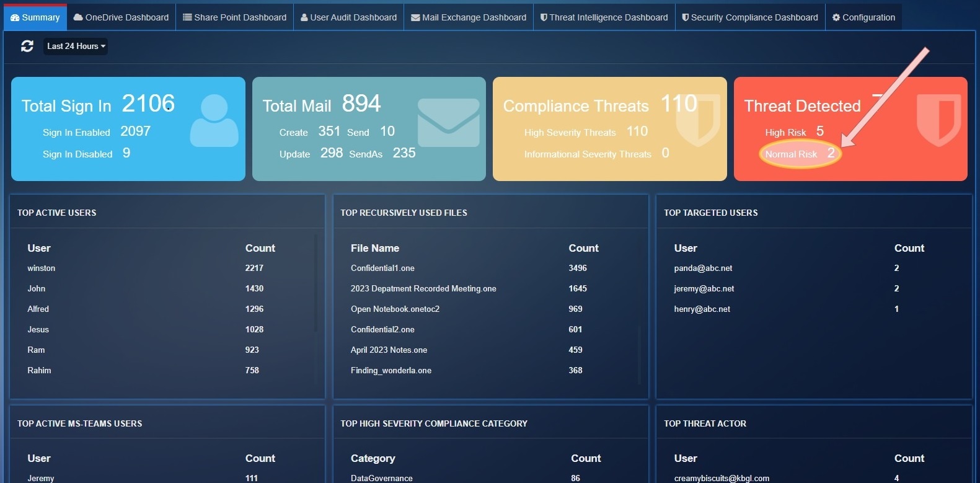This screenshot has height=483, width=980.
Task: Click the Total Sign In value 2106
Action: (x=148, y=104)
